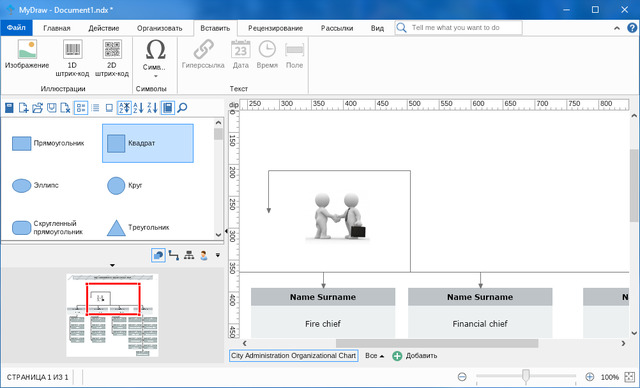The width and height of the screenshot is (640, 388).
Task: Select the Fire chief box in diagram
Action: pos(323,313)
